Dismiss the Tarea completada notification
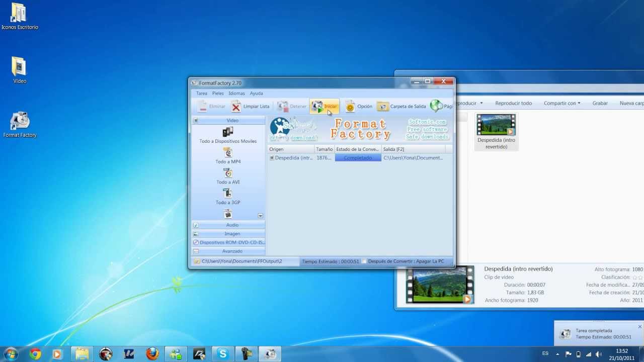Viewport: 644px width, 362px height. tap(639, 327)
